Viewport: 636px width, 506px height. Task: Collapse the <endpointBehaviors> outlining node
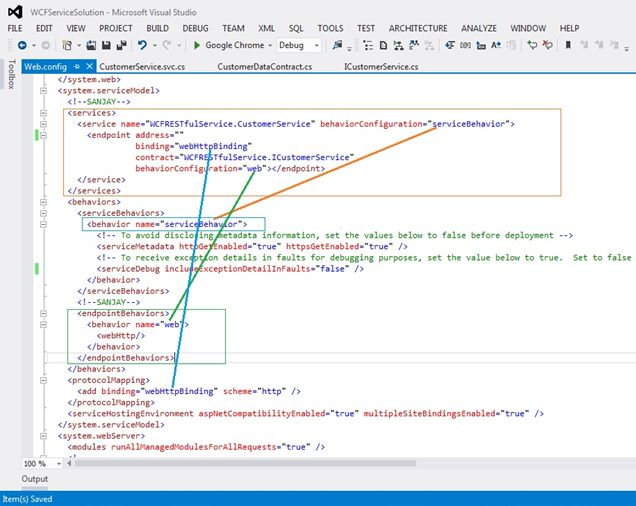coord(43,313)
